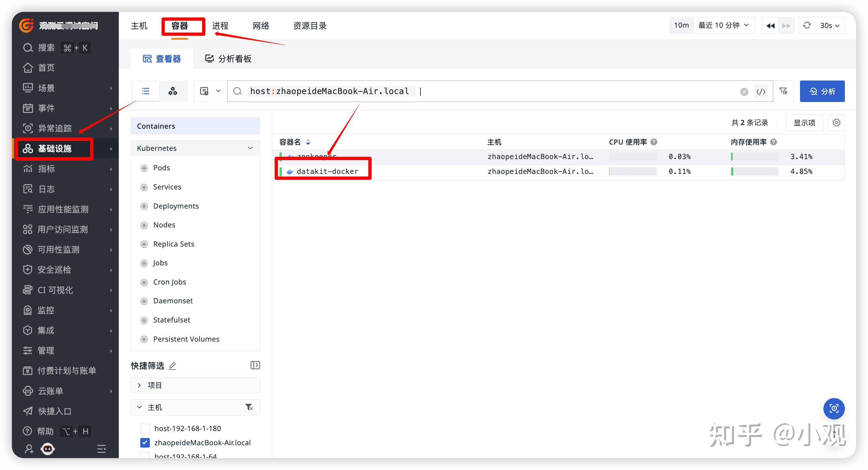Viewport: 868px width, 470px height.
Task: Click the refresh icon near 30s
Action: (x=807, y=25)
